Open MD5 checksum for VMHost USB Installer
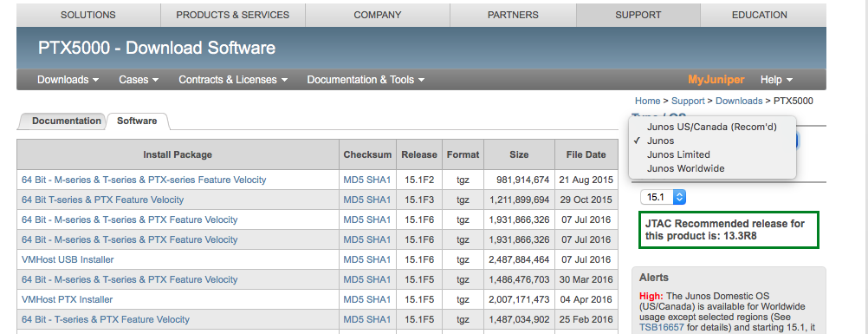Image resolution: width=868 pixels, height=334 pixels. pos(353,259)
